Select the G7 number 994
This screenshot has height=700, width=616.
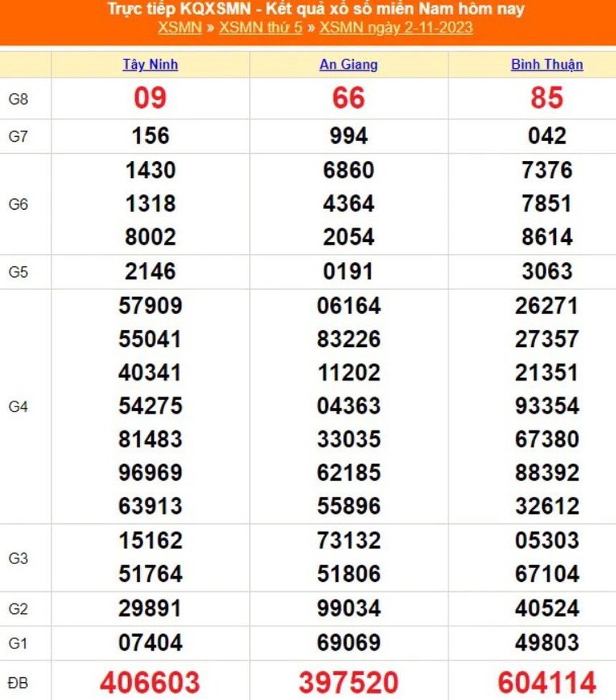pos(348,135)
